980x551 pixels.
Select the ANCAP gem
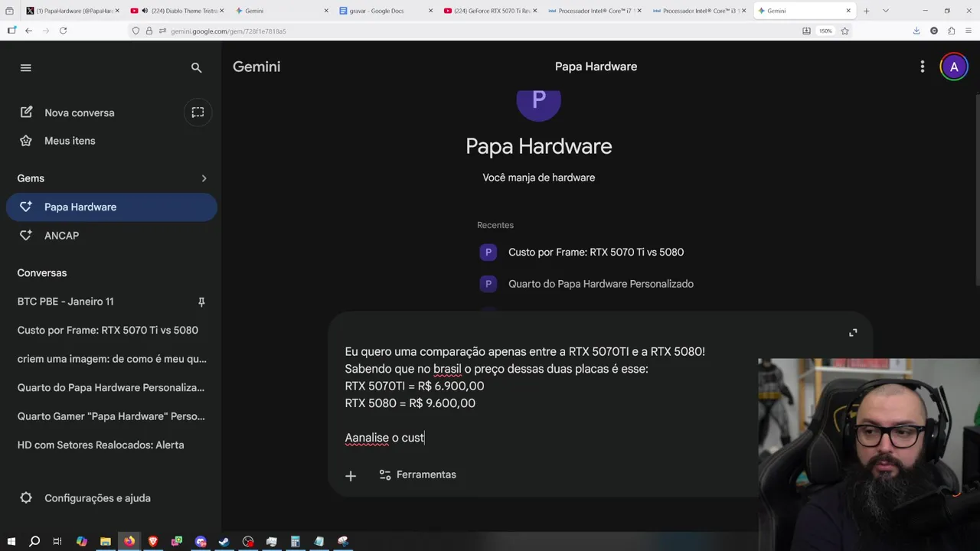(112, 236)
